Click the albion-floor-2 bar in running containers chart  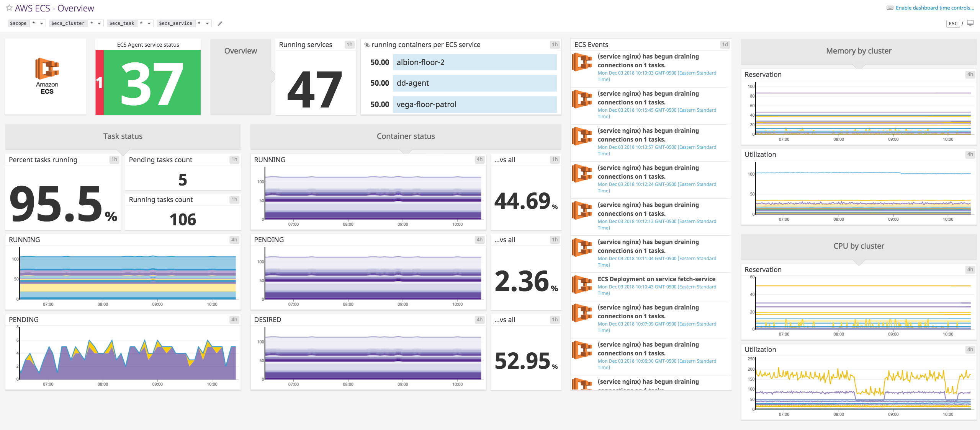[x=475, y=62]
